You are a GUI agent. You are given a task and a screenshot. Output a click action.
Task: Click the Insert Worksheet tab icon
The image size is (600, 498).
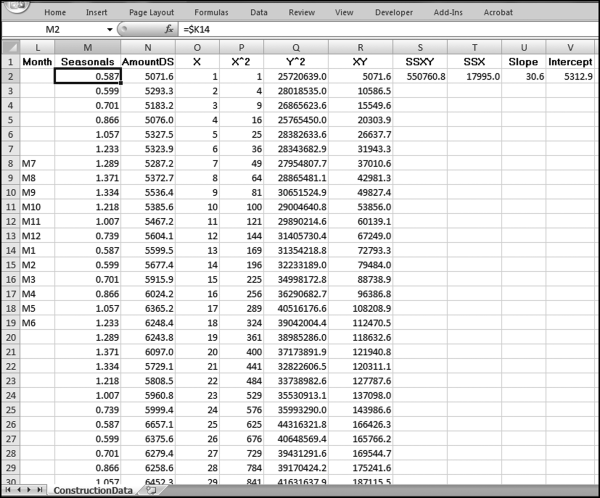point(151,490)
